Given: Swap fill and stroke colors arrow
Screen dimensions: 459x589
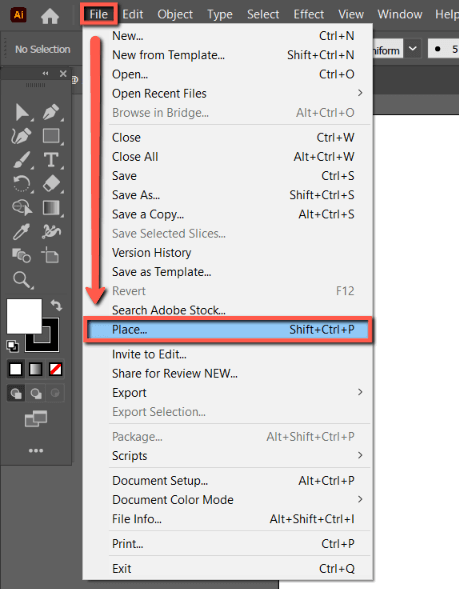Looking at the screenshot, I should tap(56, 305).
